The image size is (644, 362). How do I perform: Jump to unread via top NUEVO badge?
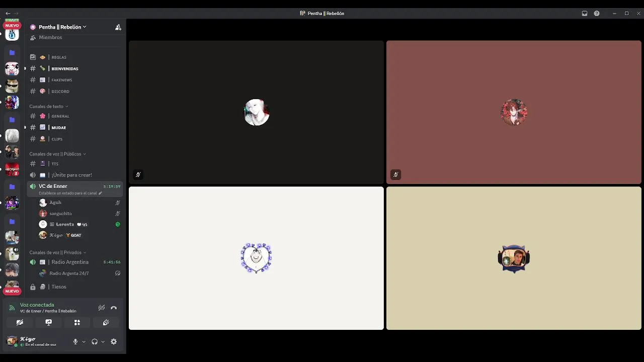(12, 25)
